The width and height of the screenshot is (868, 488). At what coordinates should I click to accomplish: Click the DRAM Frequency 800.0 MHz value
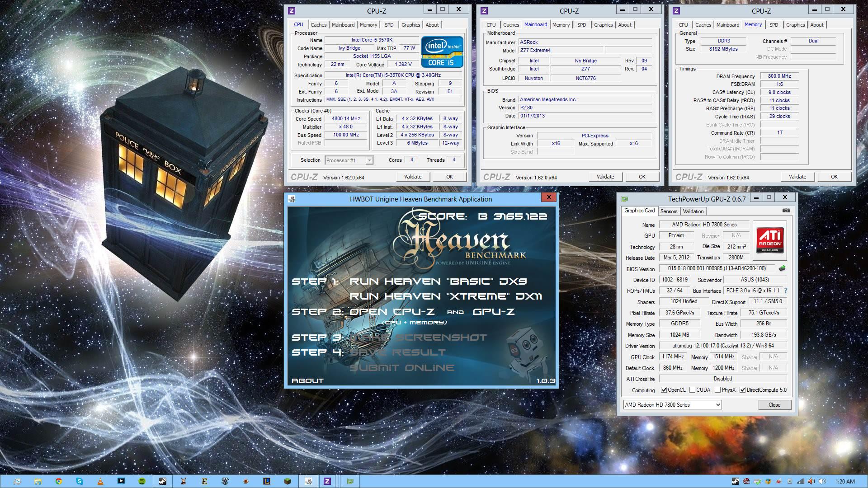[779, 76]
